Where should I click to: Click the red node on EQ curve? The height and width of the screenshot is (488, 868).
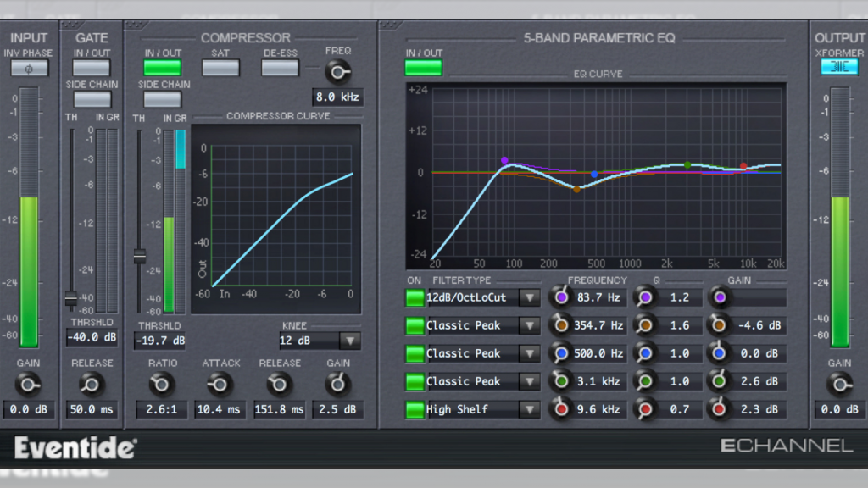pyautogui.click(x=743, y=166)
